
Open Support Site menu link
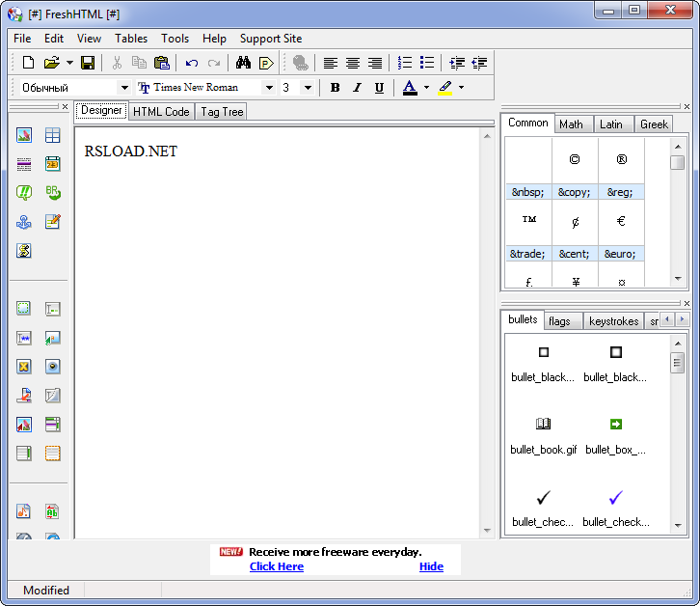click(271, 39)
